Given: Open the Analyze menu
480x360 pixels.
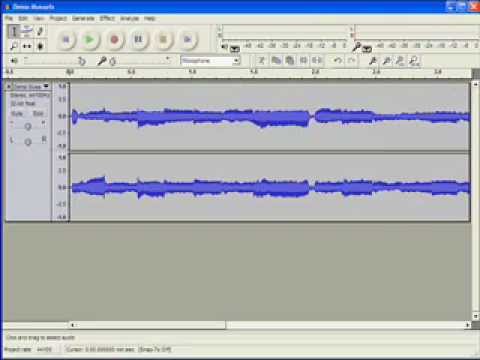Looking at the screenshot, I should tap(129, 18).
